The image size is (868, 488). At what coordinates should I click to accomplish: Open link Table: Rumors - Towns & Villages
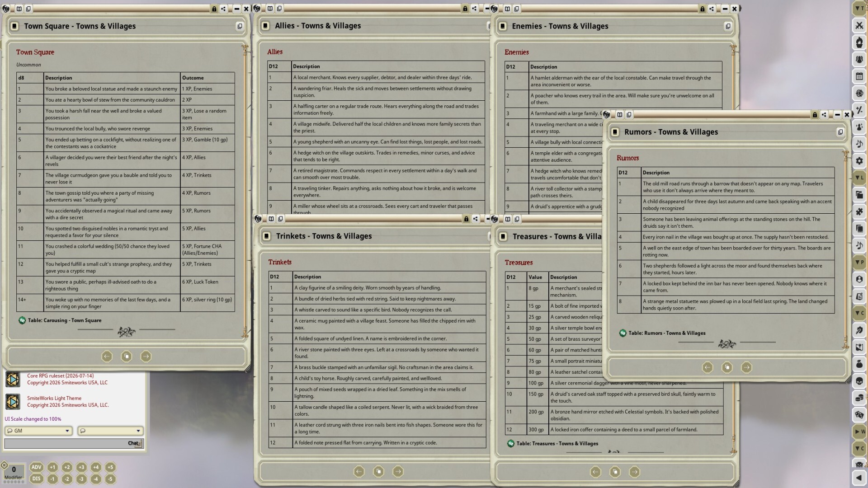pos(667,333)
